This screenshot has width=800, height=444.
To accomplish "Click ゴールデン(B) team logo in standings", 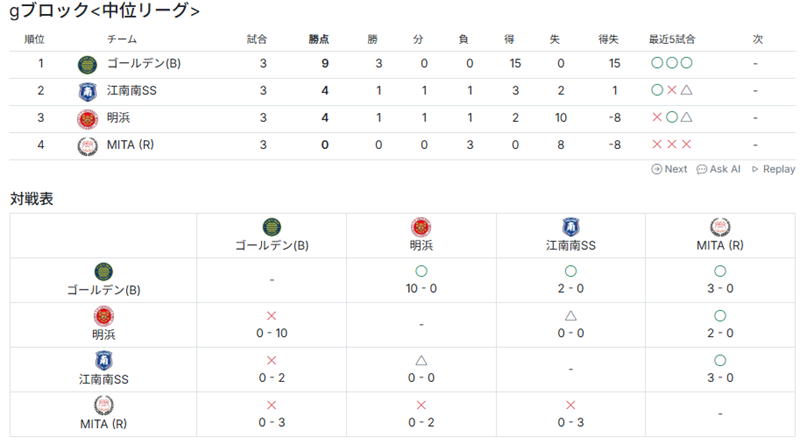I will coord(87,65).
